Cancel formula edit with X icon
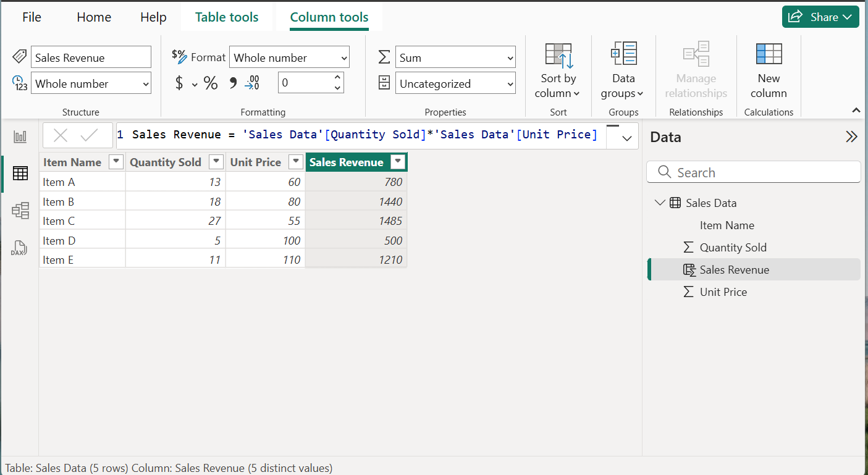The height and width of the screenshot is (475, 868). click(61, 135)
